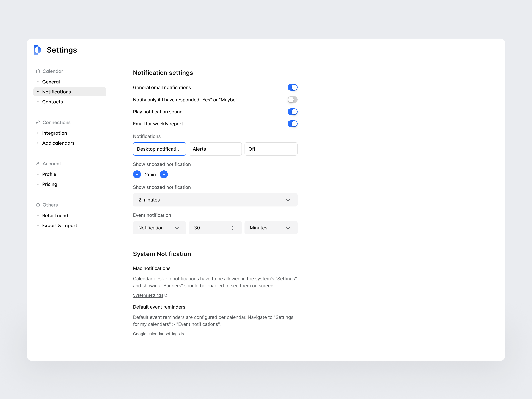Disable General email notifications
The width and height of the screenshot is (532, 399).
(x=292, y=87)
